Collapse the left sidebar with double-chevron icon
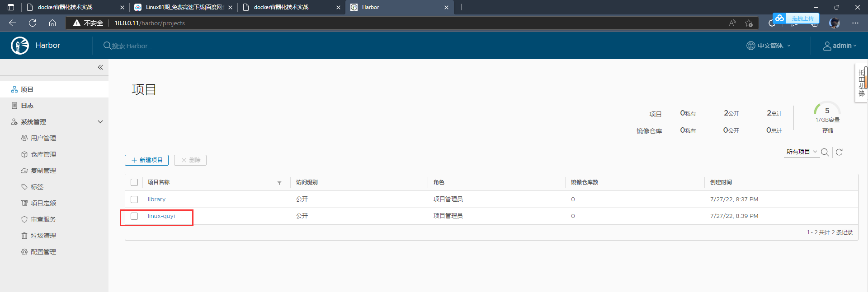 tap(100, 67)
